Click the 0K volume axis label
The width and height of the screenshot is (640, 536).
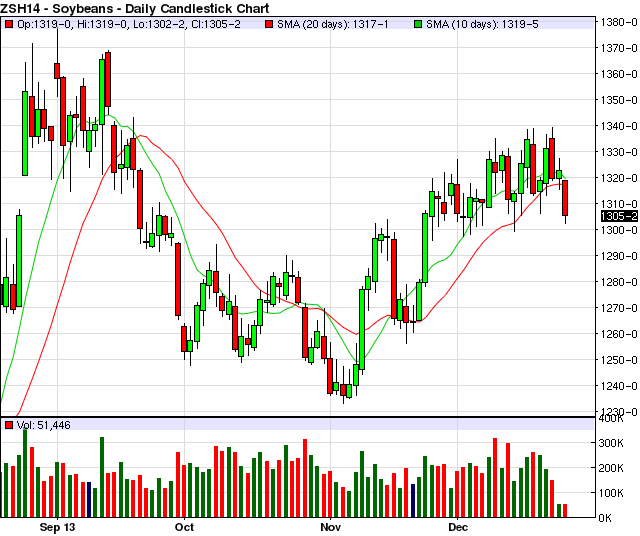pos(605,518)
